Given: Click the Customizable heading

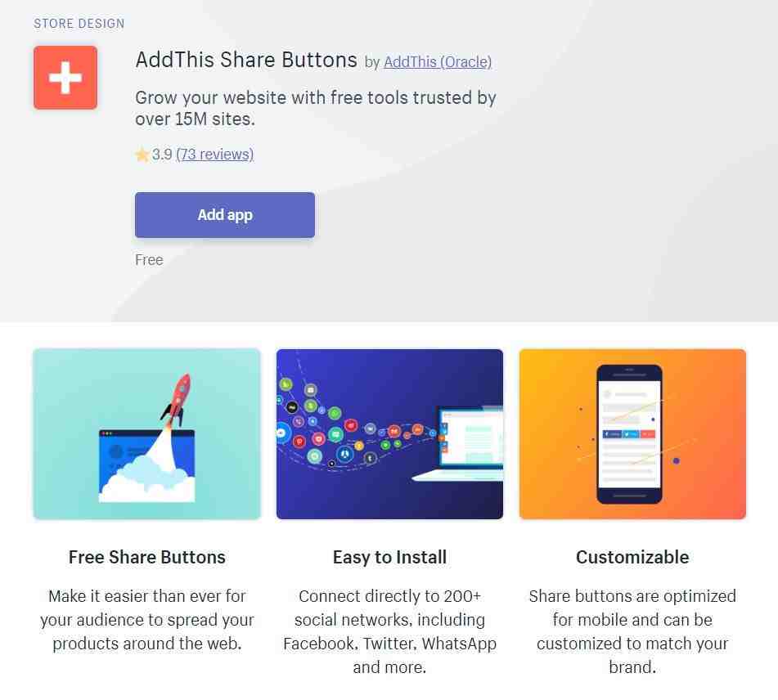Looking at the screenshot, I should (x=632, y=557).
